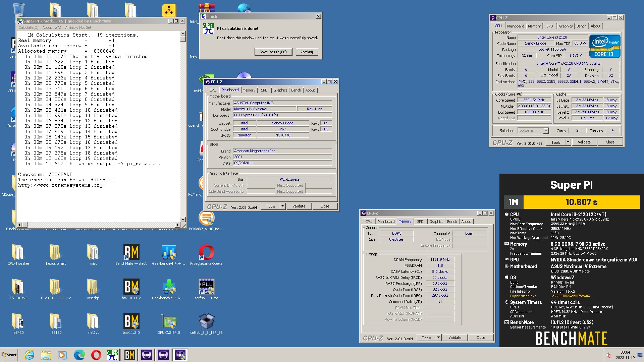This screenshot has width=644, height=362.
Task: Open the About...(A) menu in Super PI
Action: 52,27
